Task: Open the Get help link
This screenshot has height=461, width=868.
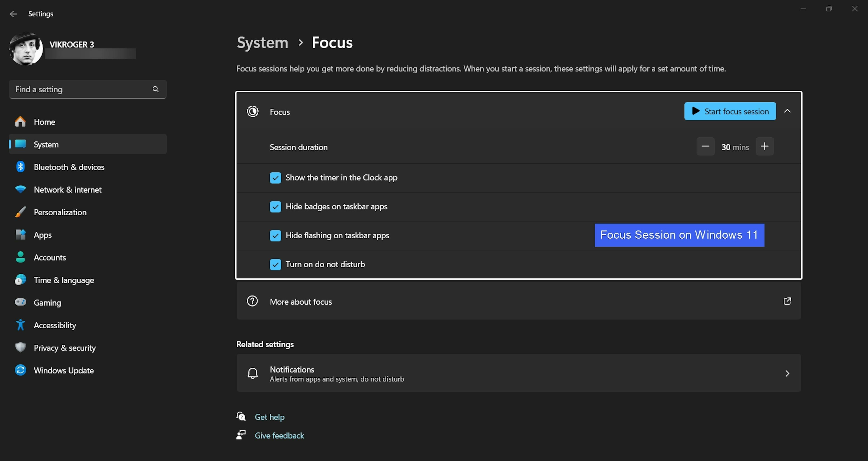Action: pos(270,417)
